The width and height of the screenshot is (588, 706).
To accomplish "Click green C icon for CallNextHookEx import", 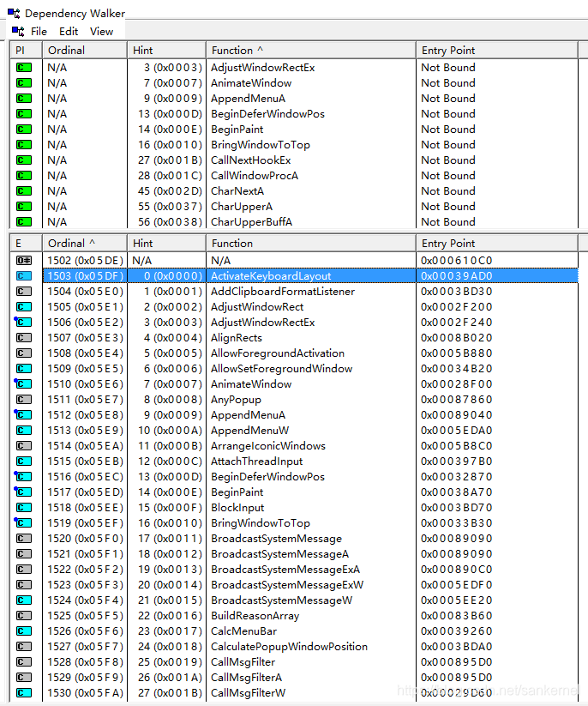I will pyautogui.click(x=24, y=160).
